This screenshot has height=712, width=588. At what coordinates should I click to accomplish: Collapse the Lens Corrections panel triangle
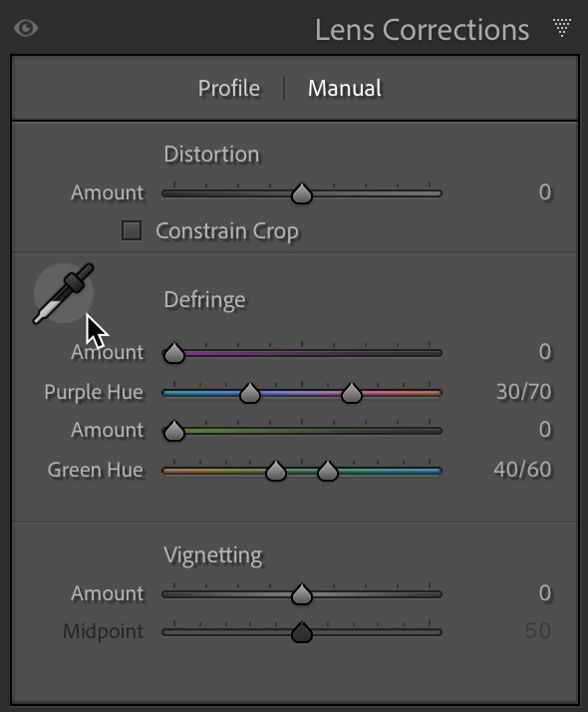562,28
